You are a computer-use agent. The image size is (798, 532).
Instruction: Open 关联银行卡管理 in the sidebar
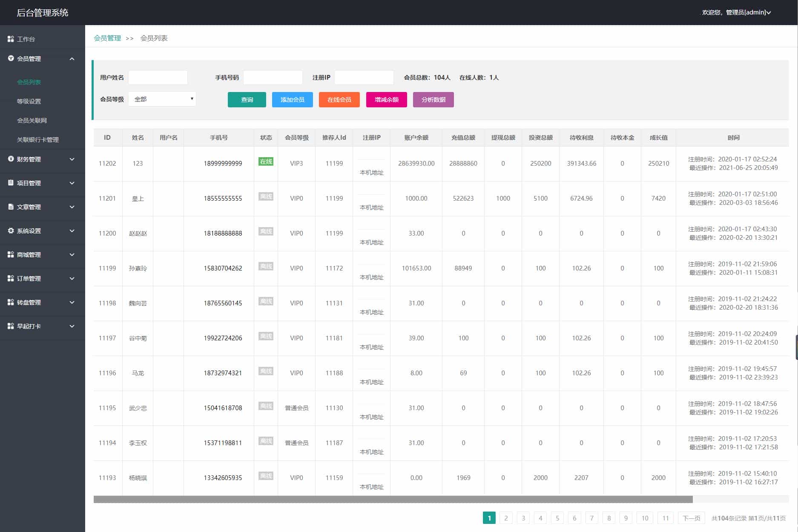click(38, 139)
